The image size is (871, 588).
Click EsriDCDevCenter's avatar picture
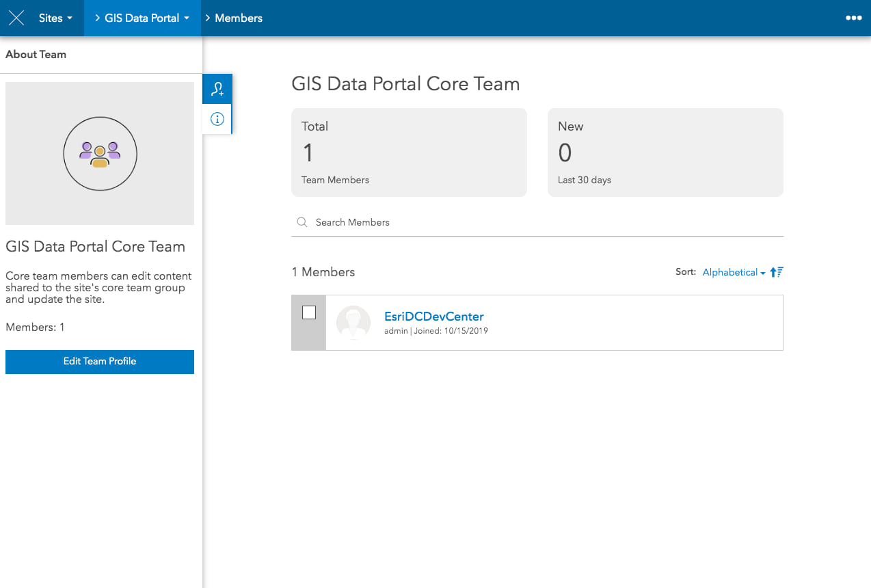[x=353, y=323]
